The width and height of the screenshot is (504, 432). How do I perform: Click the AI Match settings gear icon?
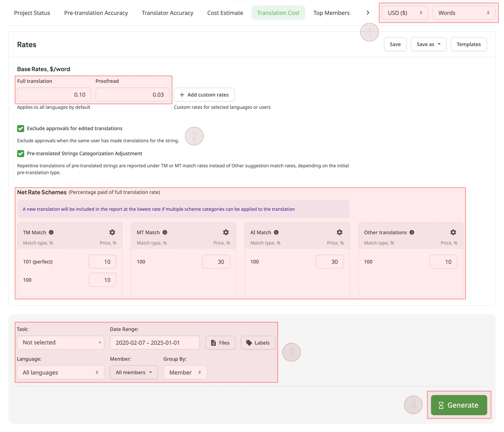click(339, 232)
